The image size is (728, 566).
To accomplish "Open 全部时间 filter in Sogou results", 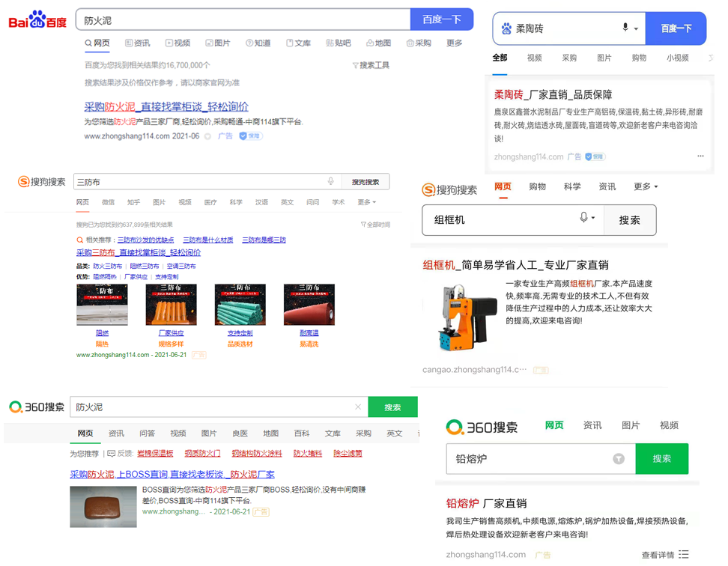I will pyautogui.click(x=375, y=225).
